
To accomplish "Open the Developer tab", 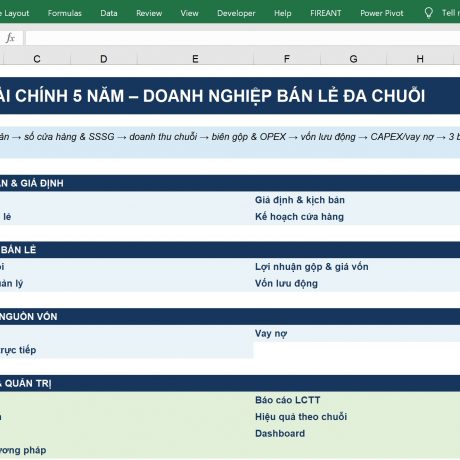I will click(x=236, y=13).
